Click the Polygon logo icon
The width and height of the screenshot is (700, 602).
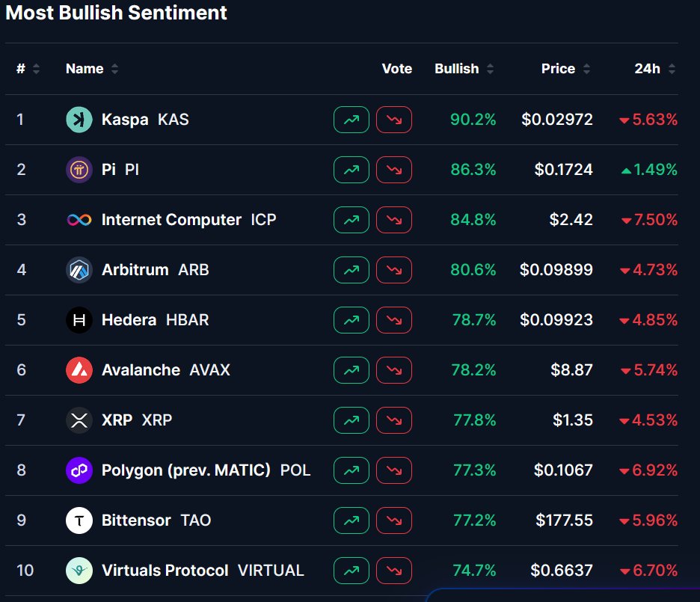tap(79, 470)
